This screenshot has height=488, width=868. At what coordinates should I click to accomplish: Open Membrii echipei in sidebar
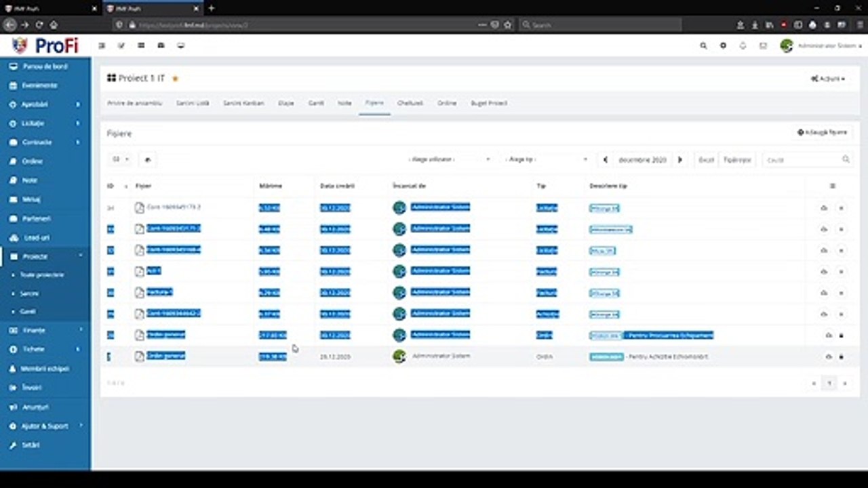pos(45,368)
